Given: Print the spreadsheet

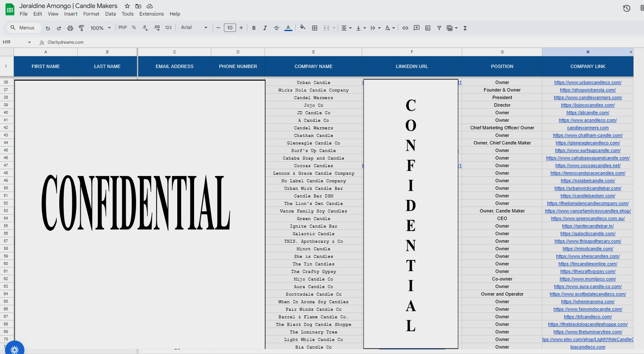Looking at the screenshot, I should point(70,28).
